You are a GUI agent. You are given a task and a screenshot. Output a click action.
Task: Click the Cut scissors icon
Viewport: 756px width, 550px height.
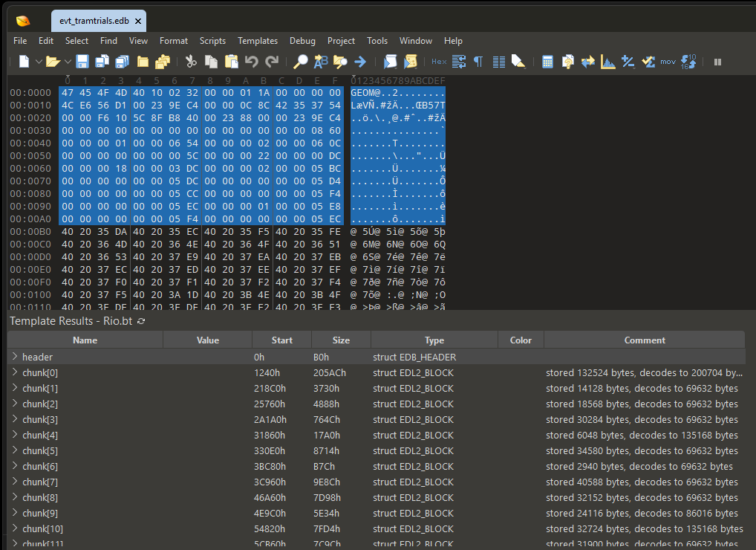(x=191, y=62)
